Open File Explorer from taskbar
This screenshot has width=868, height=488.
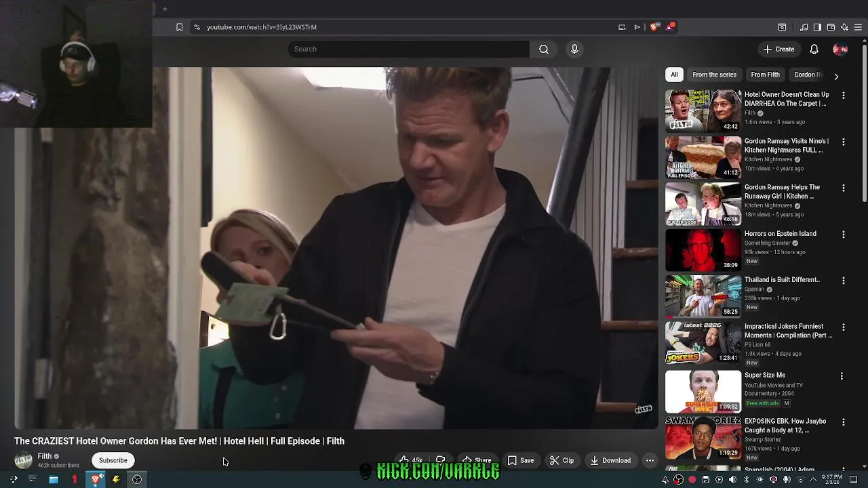click(54, 479)
